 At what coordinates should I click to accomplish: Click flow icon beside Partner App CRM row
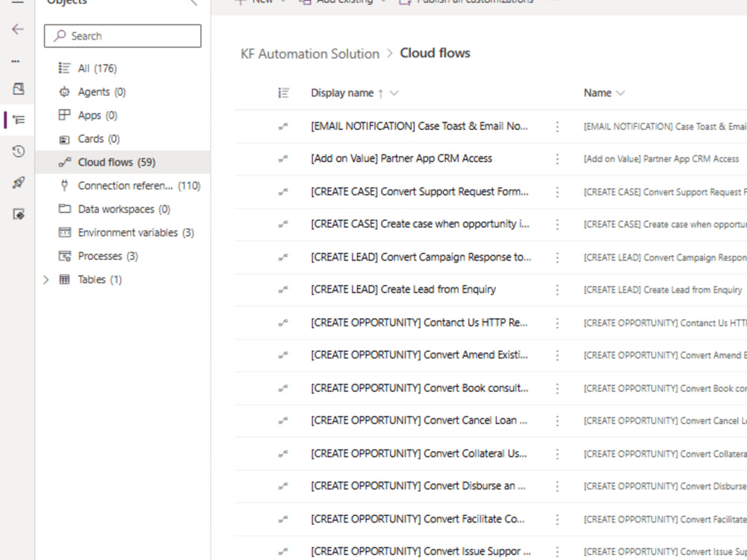pos(283,159)
